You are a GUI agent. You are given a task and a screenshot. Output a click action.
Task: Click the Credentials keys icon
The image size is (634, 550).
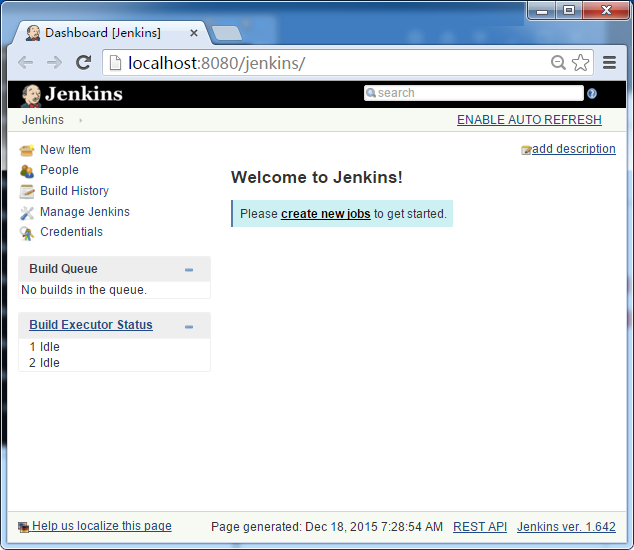click(27, 233)
